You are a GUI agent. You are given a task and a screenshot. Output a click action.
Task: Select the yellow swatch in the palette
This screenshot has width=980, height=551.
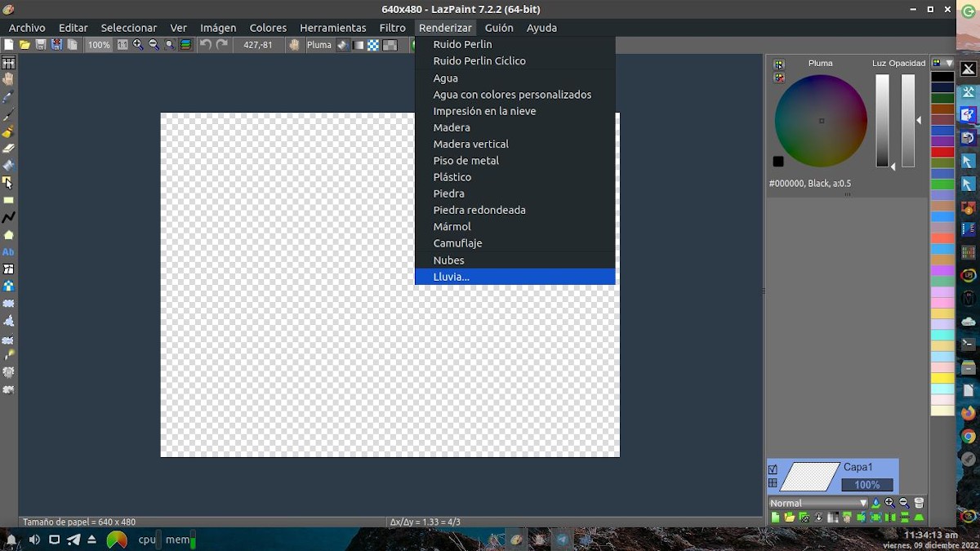tap(942, 378)
